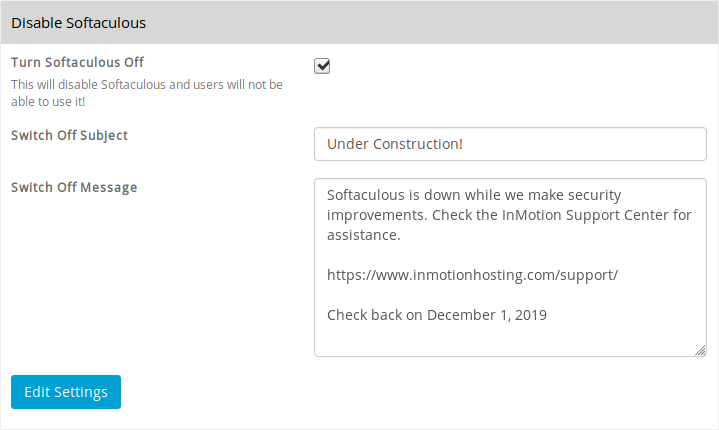Click "December 1, 2019" in the message
Image resolution: width=719 pixels, height=430 pixels.
pyautogui.click(x=487, y=314)
